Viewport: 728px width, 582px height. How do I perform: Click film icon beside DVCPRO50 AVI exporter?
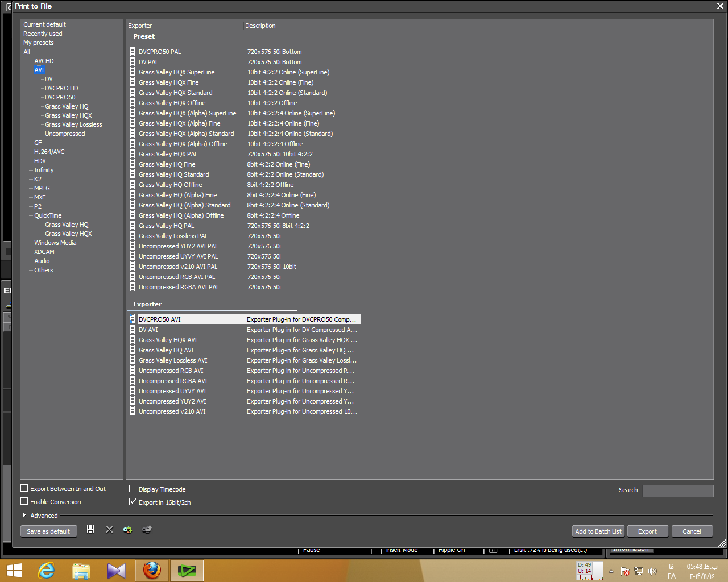tap(133, 319)
